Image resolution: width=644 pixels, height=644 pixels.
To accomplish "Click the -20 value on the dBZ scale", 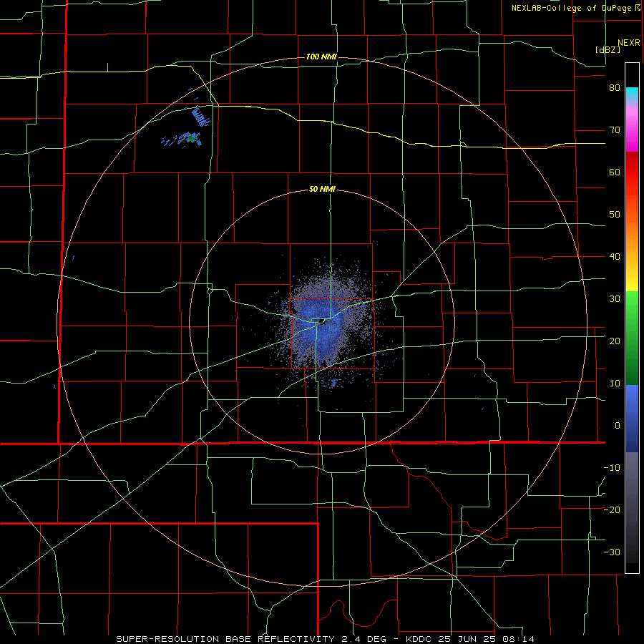I will tap(612, 510).
